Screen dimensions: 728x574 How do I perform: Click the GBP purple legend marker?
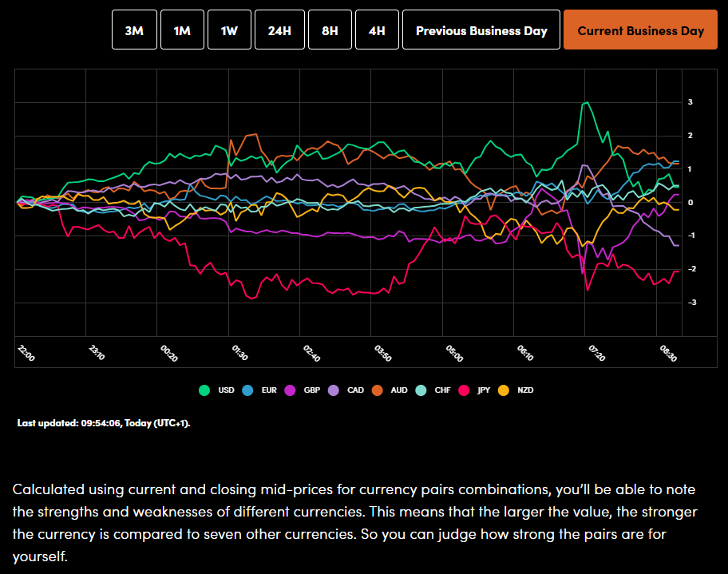coord(290,390)
